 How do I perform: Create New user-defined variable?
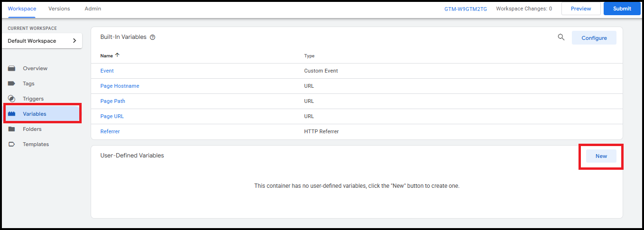click(601, 156)
